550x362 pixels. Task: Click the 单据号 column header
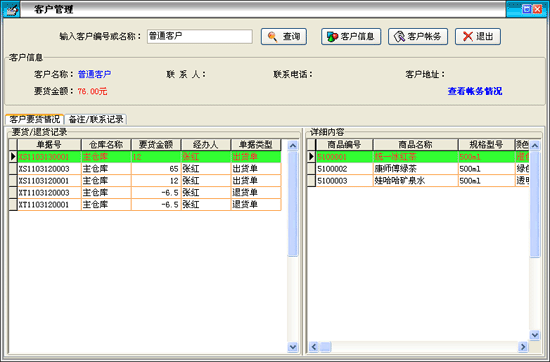coord(49,145)
